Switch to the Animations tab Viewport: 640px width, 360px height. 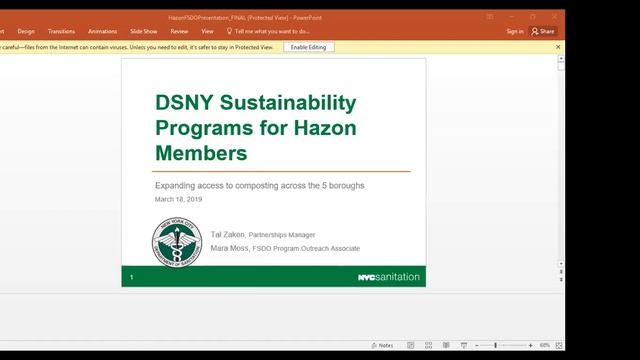(x=102, y=31)
